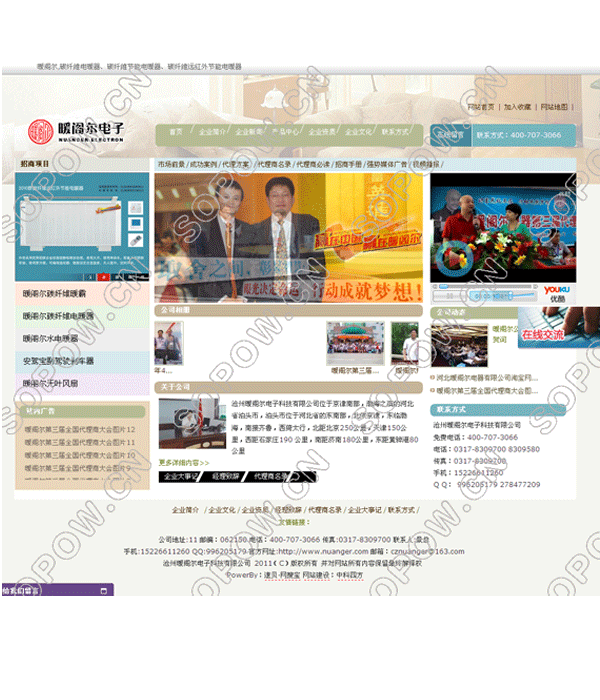Click the video volume slider bar

pyautogui.click(x=522, y=295)
